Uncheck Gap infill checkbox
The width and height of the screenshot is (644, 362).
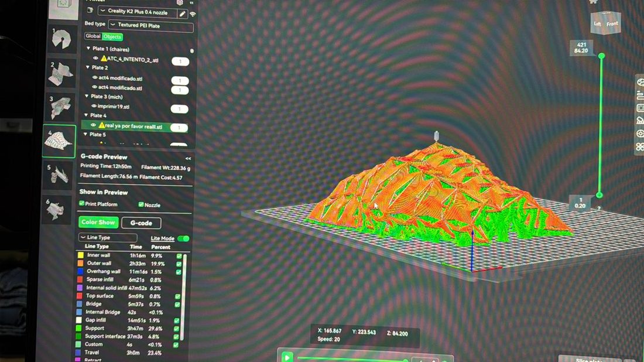point(177,320)
